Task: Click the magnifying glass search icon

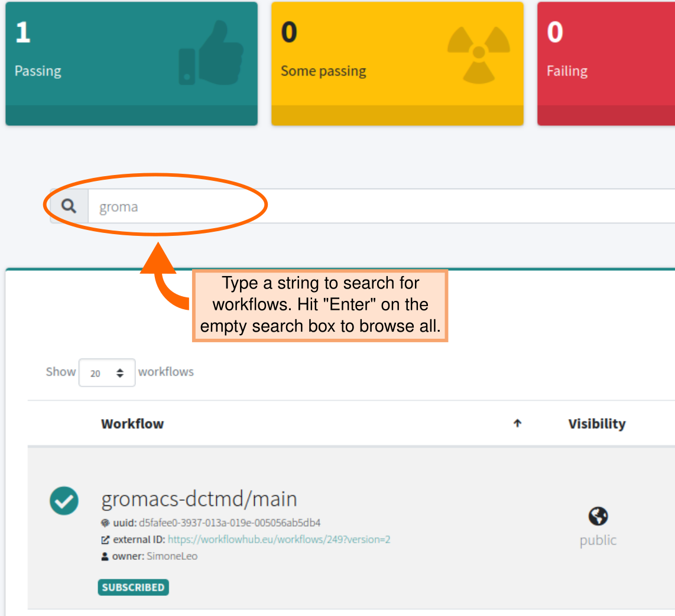Action: tap(69, 206)
